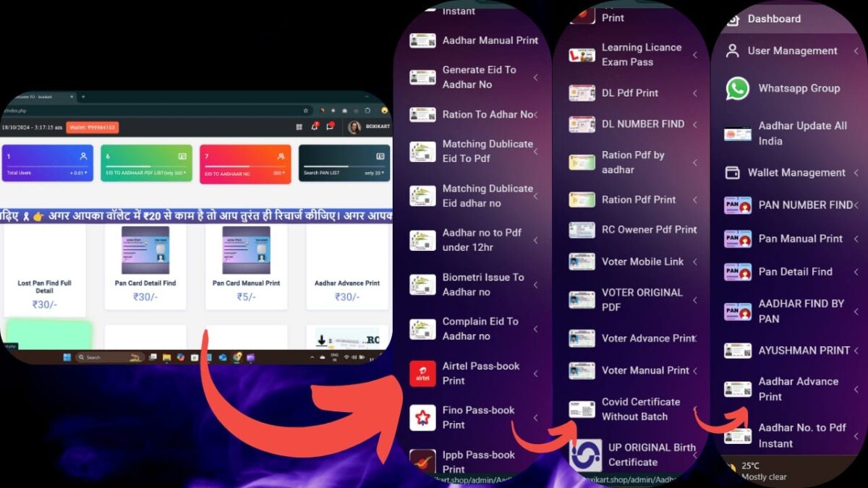
Task: Select Voter Advance Print menu item
Action: (x=631, y=338)
